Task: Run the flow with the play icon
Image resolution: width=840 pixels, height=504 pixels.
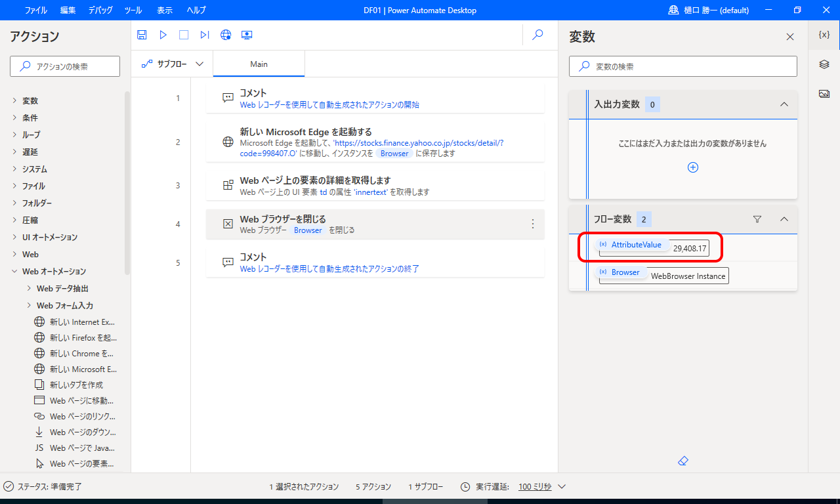Action: (x=163, y=35)
